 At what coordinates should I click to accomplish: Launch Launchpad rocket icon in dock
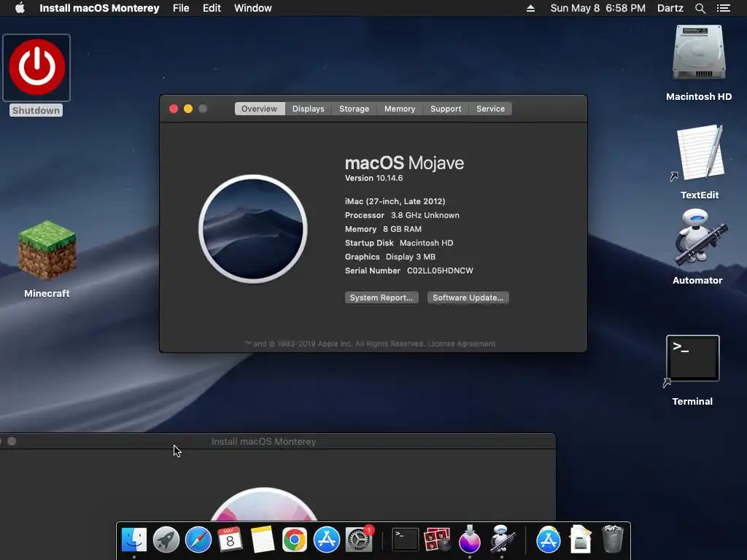[166, 540]
